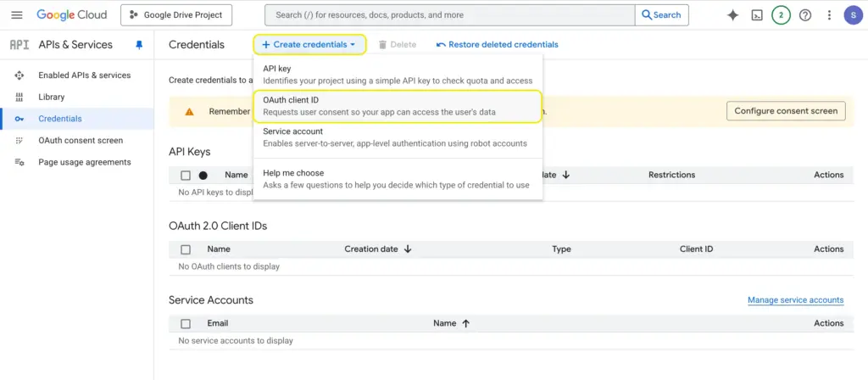868x380 pixels.
Task: Click OAuth clients Name column header
Action: pos(219,249)
